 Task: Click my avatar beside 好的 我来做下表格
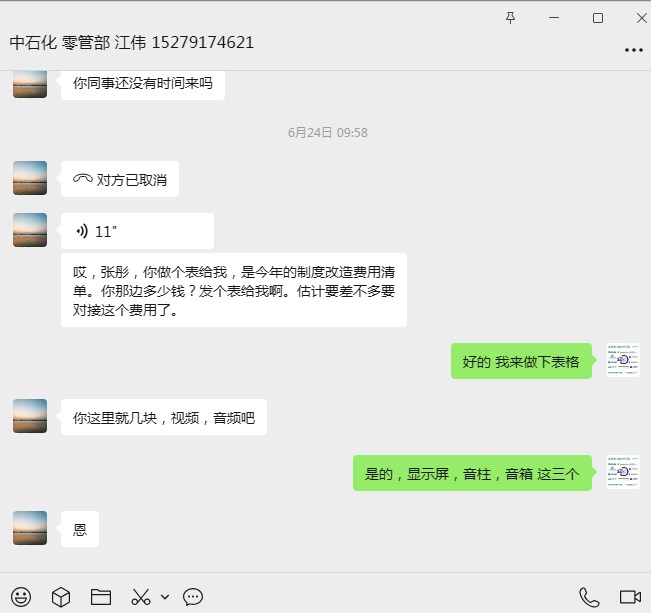[x=623, y=360]
